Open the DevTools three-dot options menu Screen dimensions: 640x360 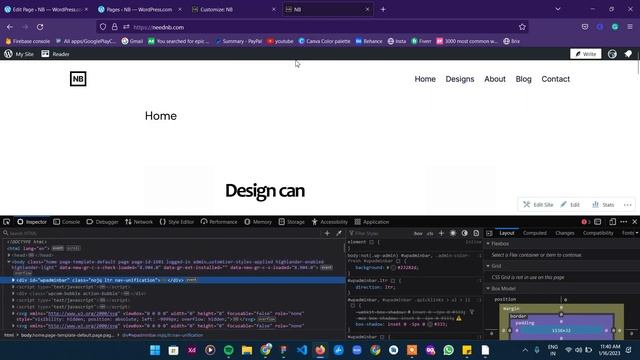point(624,222)
